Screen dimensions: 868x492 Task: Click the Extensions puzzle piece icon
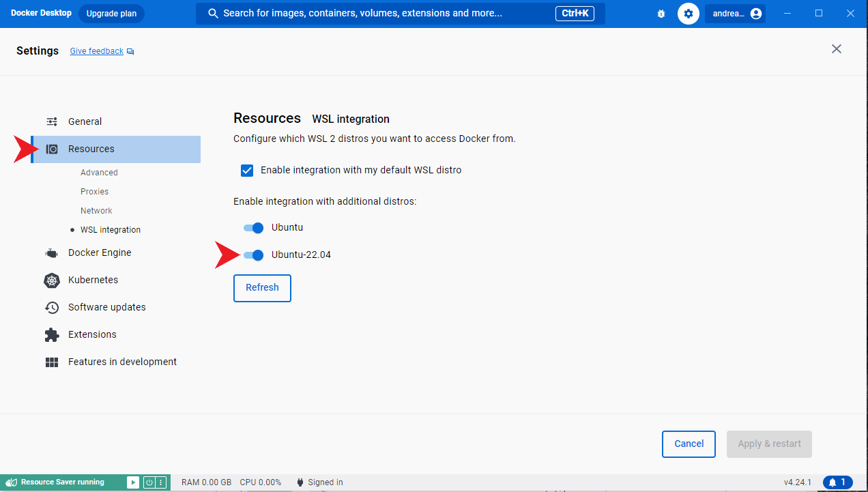click(51, 334)
